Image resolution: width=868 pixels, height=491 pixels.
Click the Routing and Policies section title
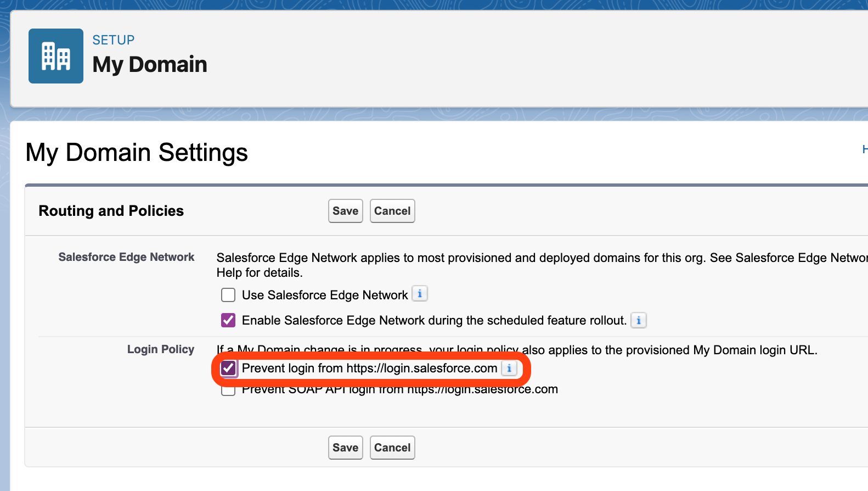click(111, 211)
